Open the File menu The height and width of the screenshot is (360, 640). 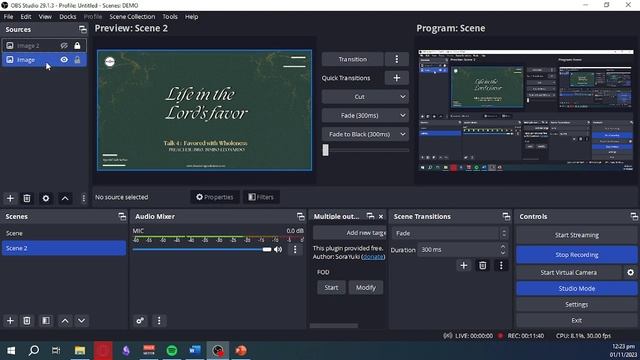click(8, 17)
